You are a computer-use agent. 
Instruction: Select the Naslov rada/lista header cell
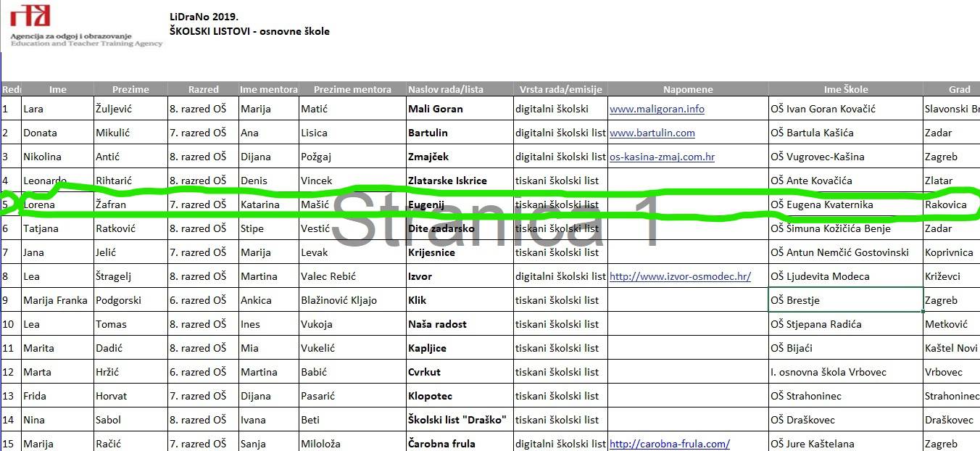point(460,89)
